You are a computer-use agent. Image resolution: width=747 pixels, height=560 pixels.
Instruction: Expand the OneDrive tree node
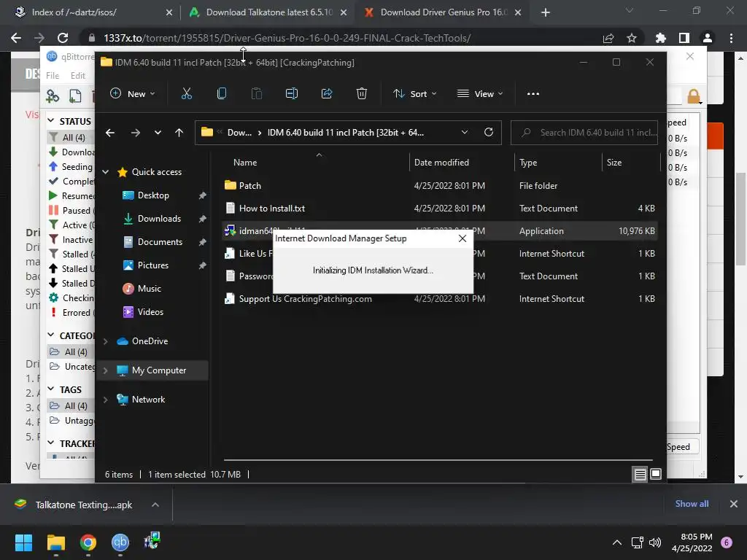point(106,341)
